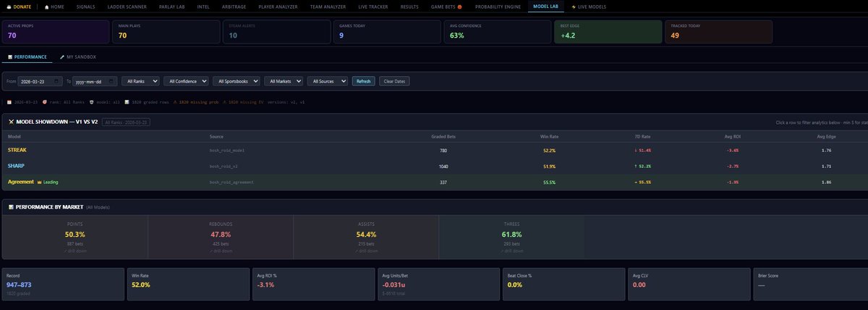Select the STREAK model row

click(434, 151)
